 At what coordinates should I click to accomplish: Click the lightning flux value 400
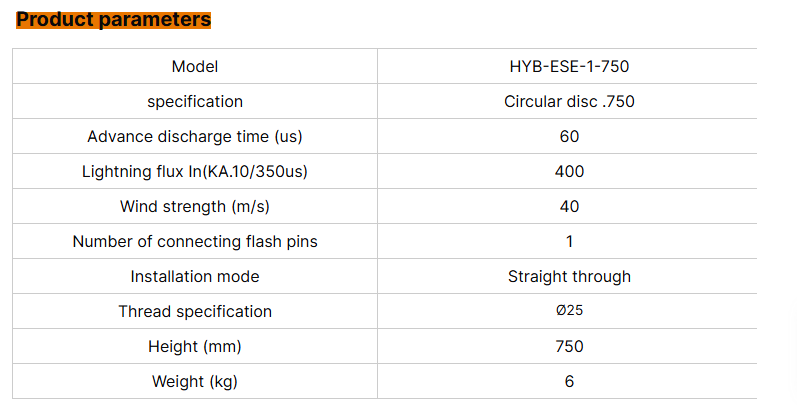point(569,172)
